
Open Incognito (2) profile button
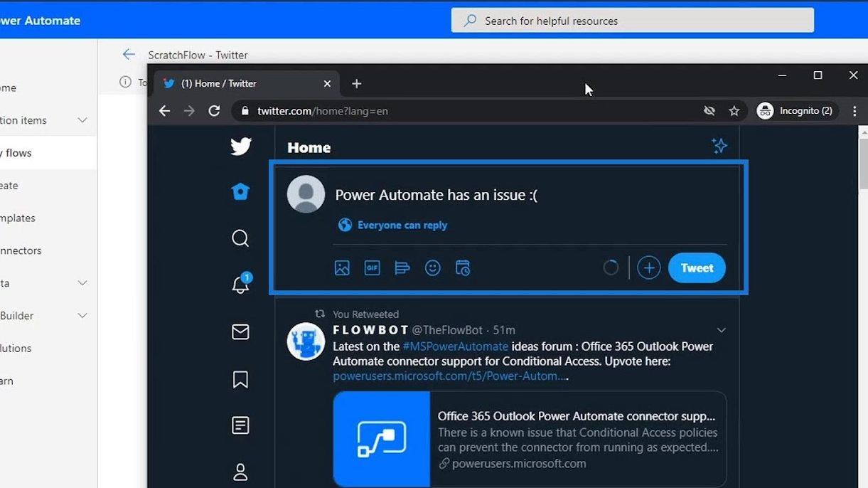point(796,111)
